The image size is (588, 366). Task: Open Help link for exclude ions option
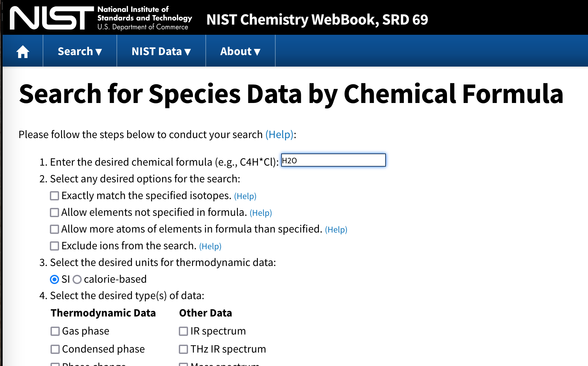(x=210, y=246)
